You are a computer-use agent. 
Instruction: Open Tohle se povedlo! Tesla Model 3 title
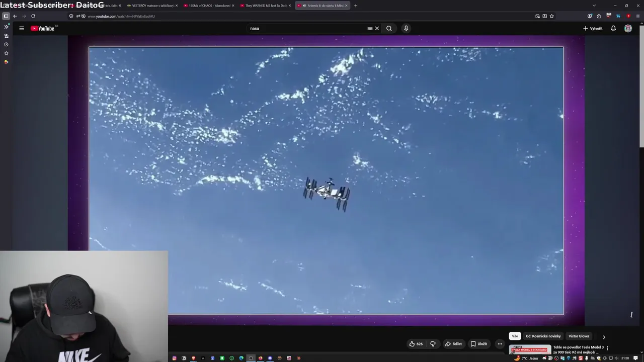(578, 349)
